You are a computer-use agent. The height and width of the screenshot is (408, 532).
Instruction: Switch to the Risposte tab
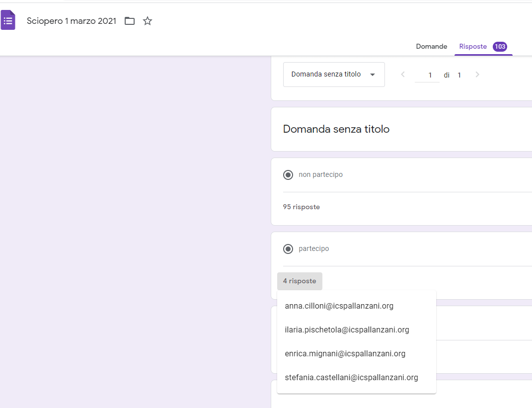(x=473, y=46)
